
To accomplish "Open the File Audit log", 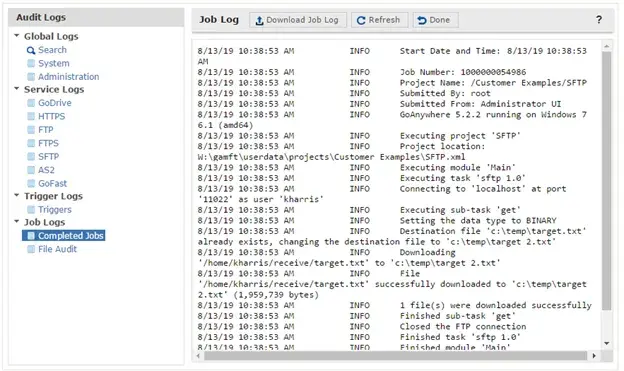I will pos(57,249).
